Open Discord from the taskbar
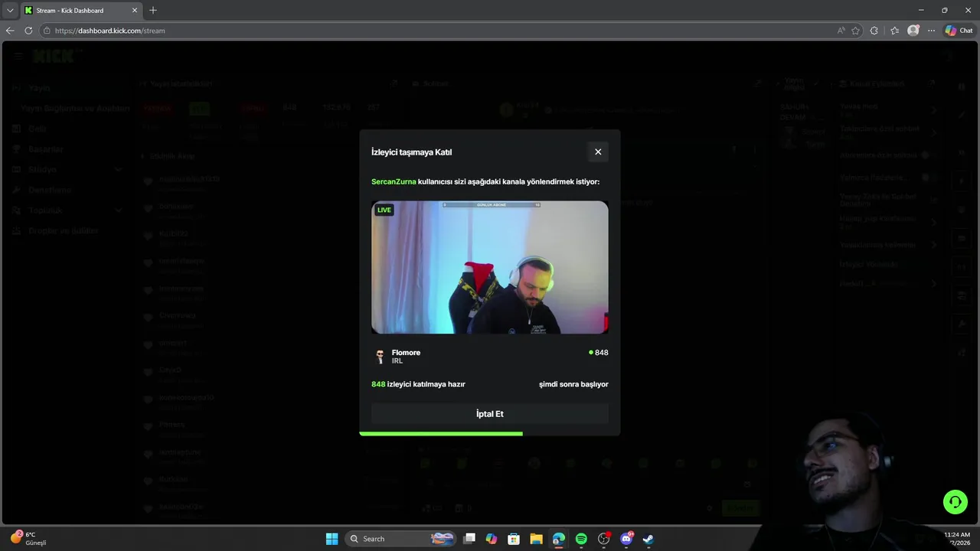This screenshot has width=980, height=551. (x=626, y=539)
